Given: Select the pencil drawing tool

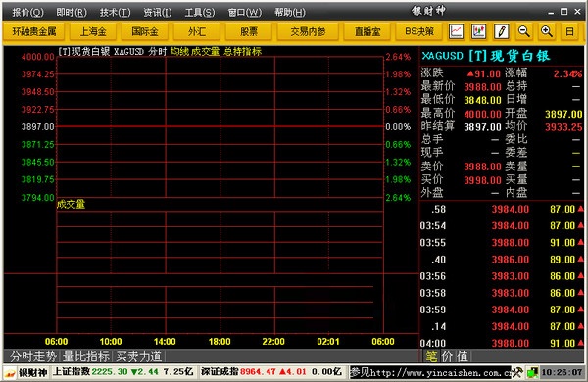Looking at the screenshot, I should pyautogui.click(x=502, y=31).
